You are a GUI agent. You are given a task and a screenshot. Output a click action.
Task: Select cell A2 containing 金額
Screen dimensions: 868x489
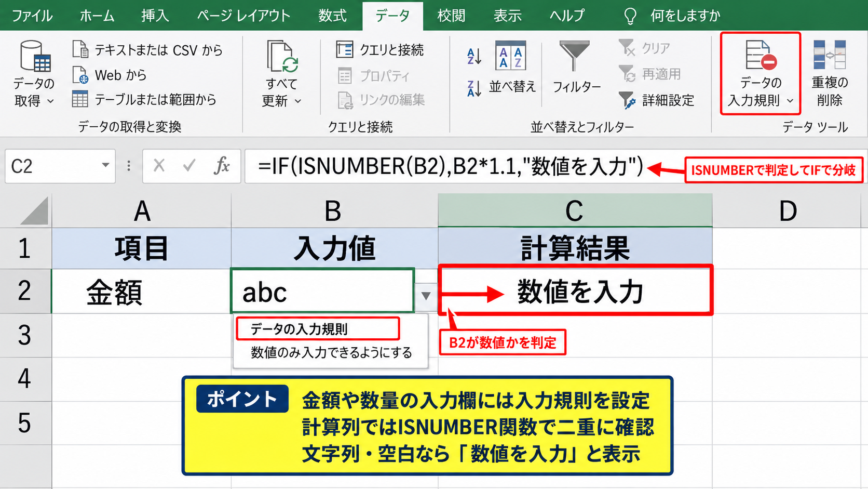[x=141, y=291]
